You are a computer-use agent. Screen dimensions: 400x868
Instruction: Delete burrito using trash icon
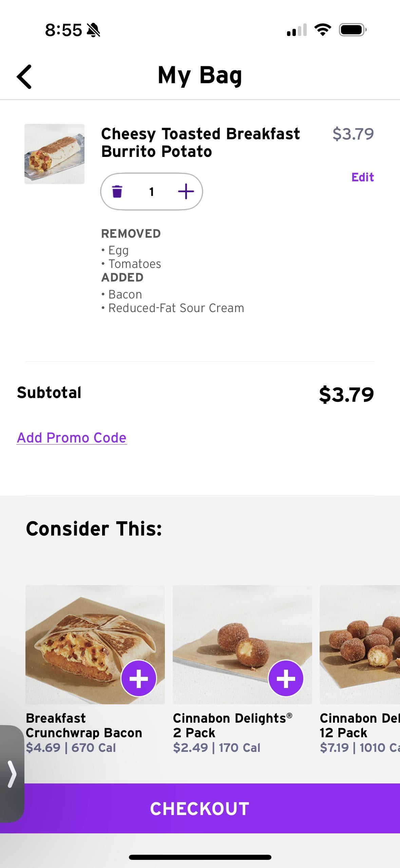(x=117, y=192)
